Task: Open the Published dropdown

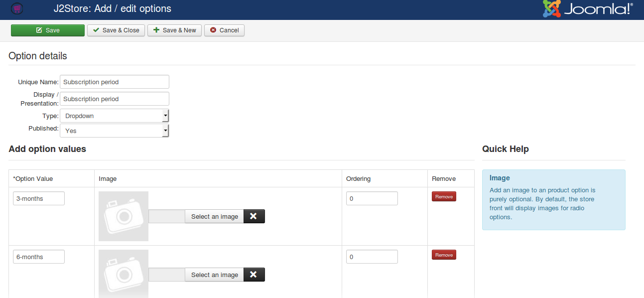Action: [x=114, y=131]
